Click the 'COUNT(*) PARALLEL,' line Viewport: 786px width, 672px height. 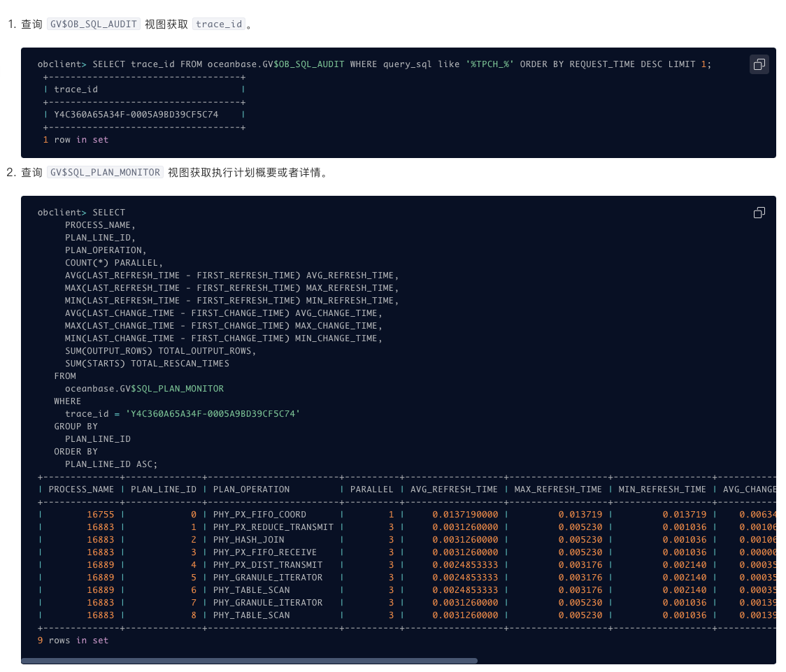(114, 263)
